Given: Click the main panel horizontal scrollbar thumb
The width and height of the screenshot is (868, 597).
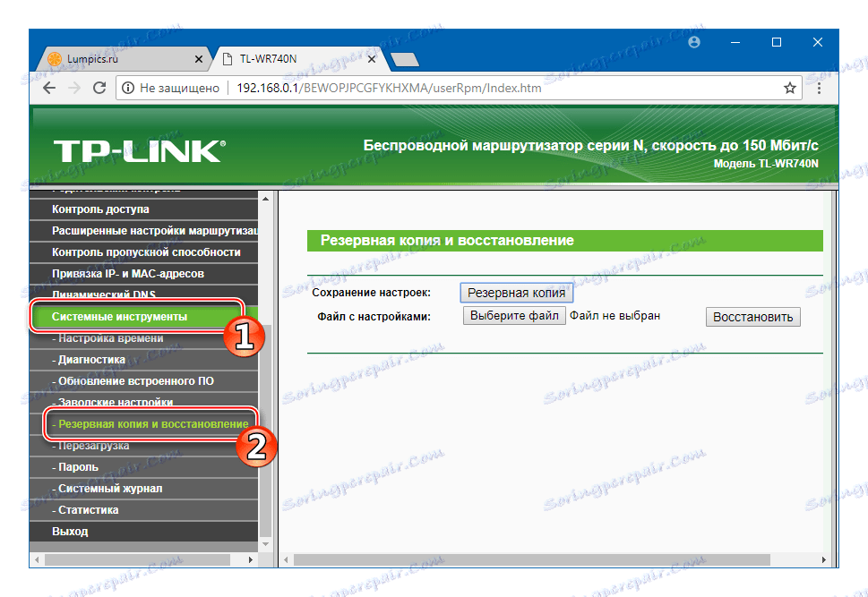Looking at the screenshot, I should (x=532, y=560).
